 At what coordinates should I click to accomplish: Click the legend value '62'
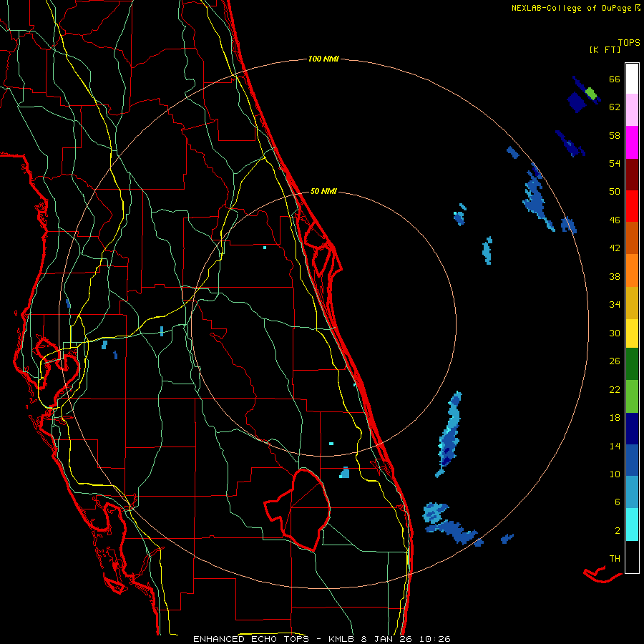615,107
